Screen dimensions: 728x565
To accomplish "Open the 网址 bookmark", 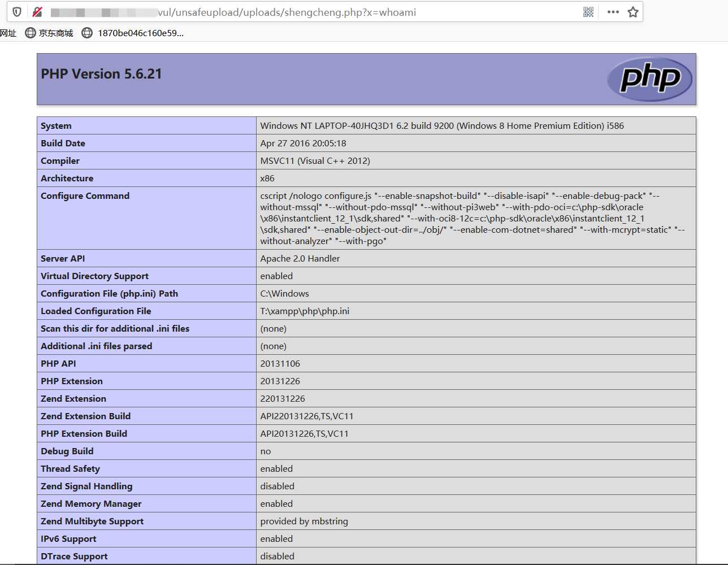I will pyautogui.click(x=8, y=33).
